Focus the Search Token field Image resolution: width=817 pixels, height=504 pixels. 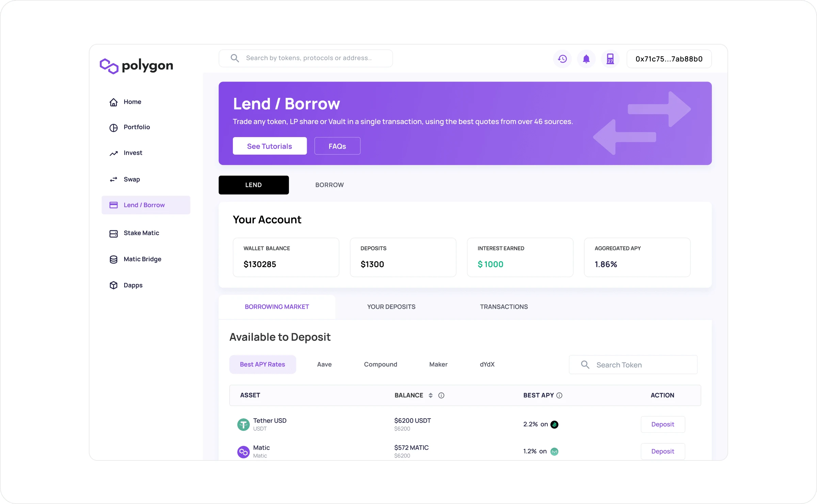click(633, 365)
